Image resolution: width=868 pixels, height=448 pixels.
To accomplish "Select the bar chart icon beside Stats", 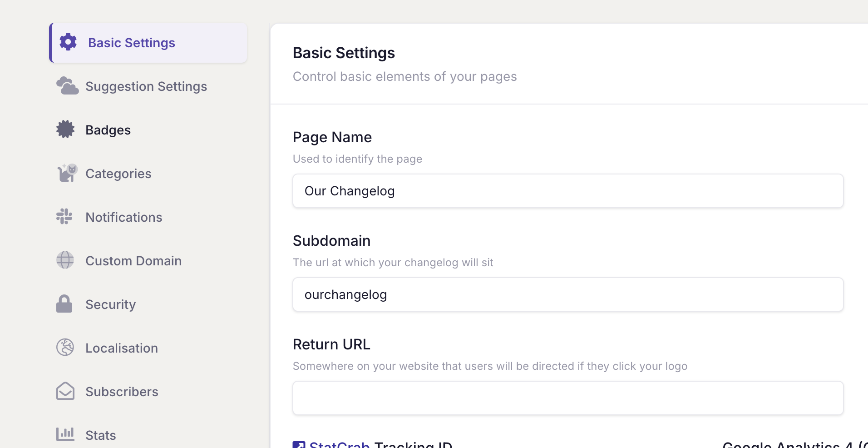I will click(x=65, y=434).
